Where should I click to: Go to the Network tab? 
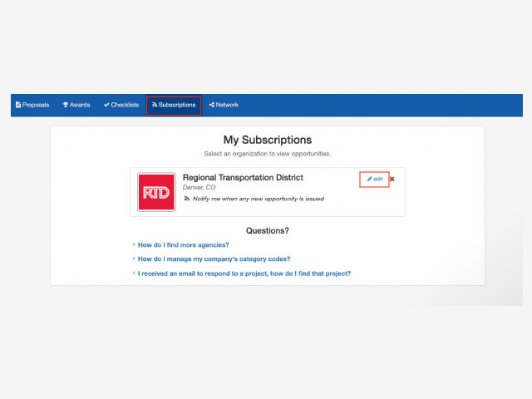pyautogui.click(x=224, y=105)
